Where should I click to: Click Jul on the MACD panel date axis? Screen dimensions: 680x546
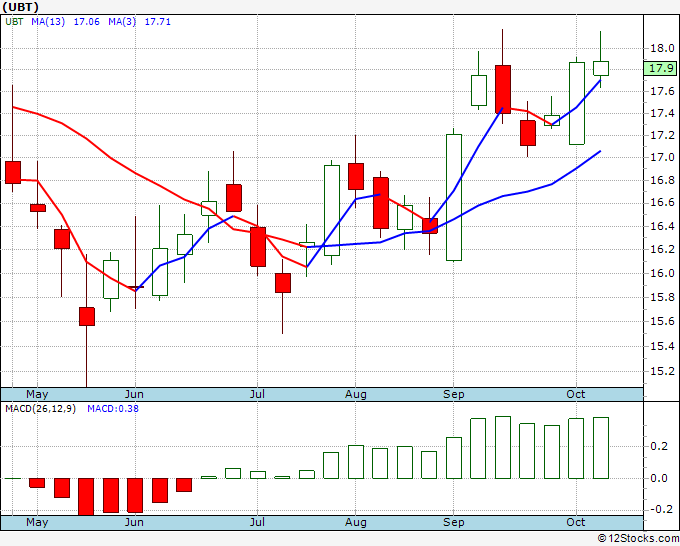click(257, 522)
